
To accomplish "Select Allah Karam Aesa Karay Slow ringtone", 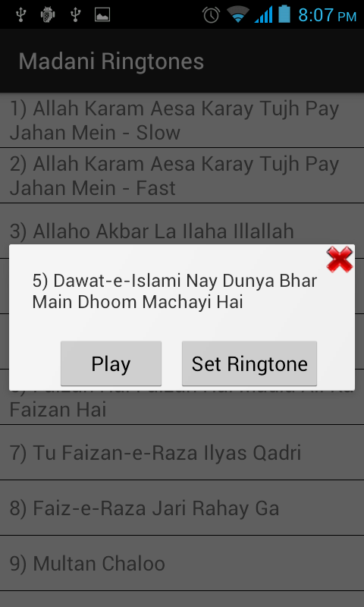I will click(182, 120).
